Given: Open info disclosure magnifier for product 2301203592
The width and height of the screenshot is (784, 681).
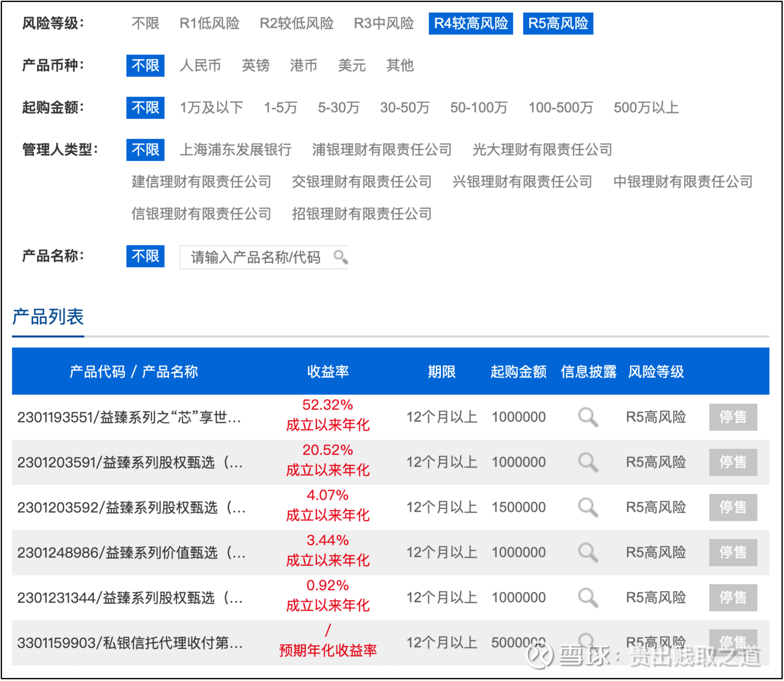Looking at the screenshot, I should 588,507.
